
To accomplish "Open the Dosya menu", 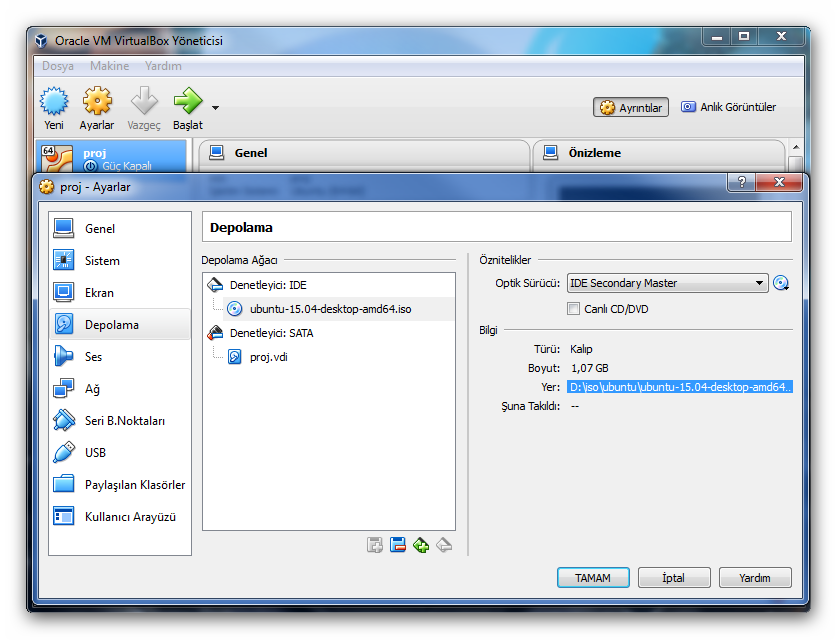I will [x=58, y=66].
